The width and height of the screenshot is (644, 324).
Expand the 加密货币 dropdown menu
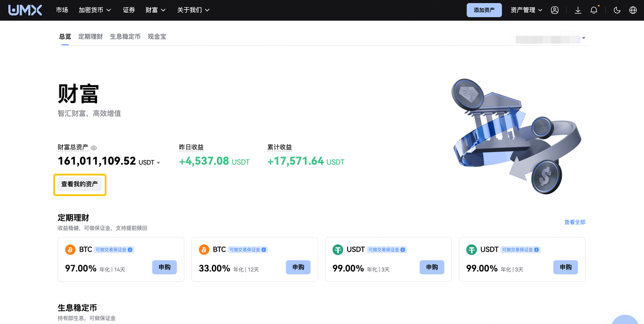95,10
